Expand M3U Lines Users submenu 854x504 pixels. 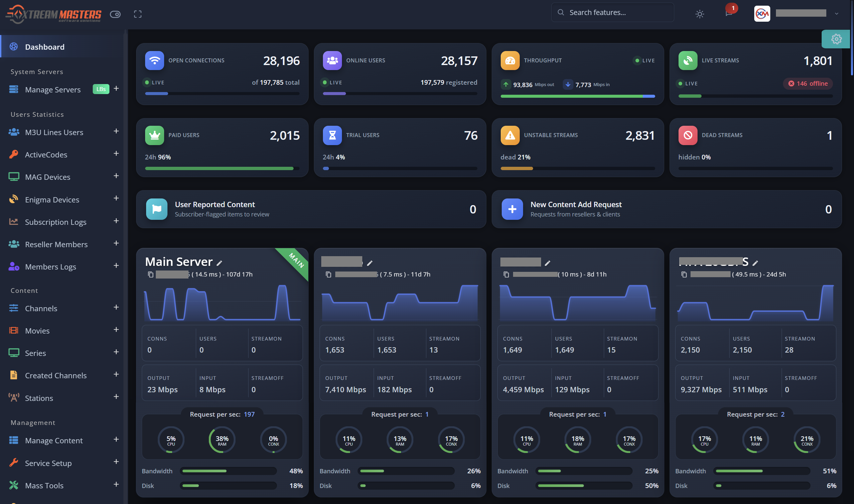pyautogui.click(x=116, y=131)
